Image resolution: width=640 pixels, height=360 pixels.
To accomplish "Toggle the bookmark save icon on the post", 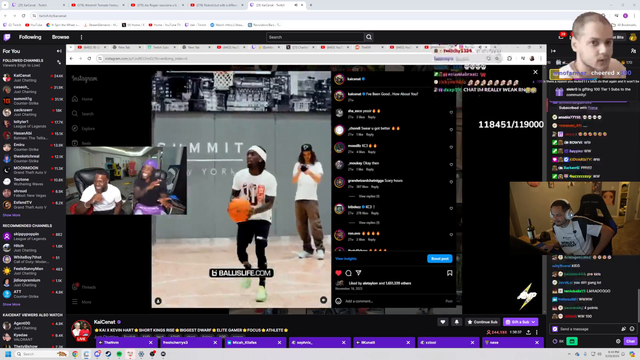I will (449, 273).
